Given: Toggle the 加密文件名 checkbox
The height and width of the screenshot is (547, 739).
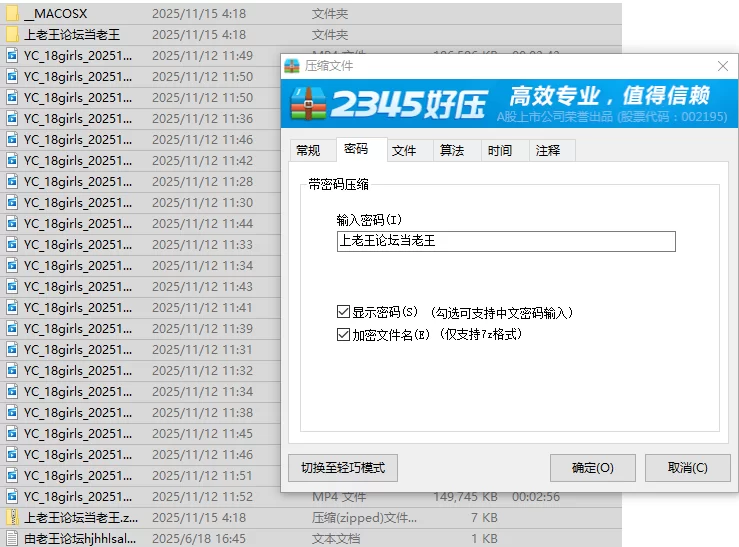Looking at the screenshot, I should click(x=343, y=335).
